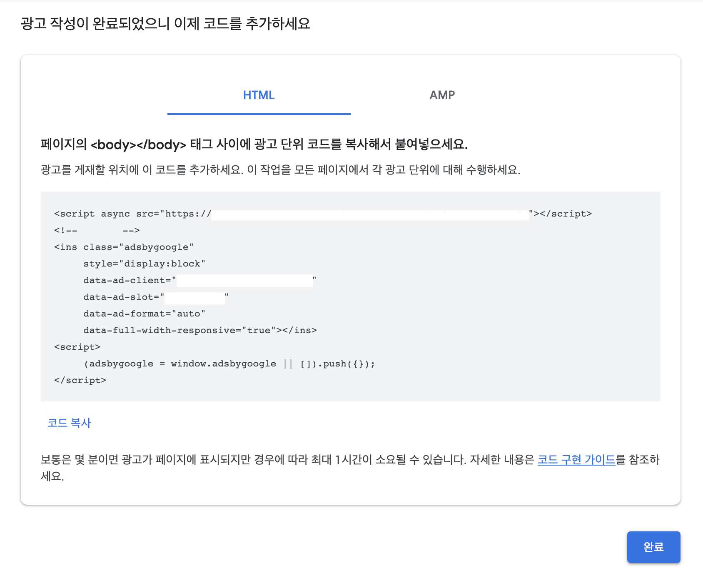The image size is (703, 588).
Task: Select the data-ad-format auto line
Action: 145,313
